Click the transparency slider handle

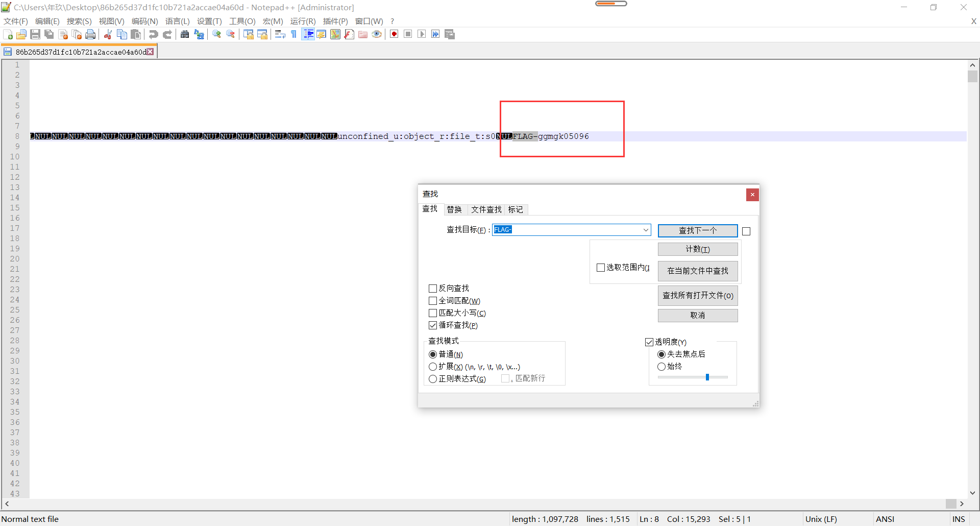[x=707, y=377]
